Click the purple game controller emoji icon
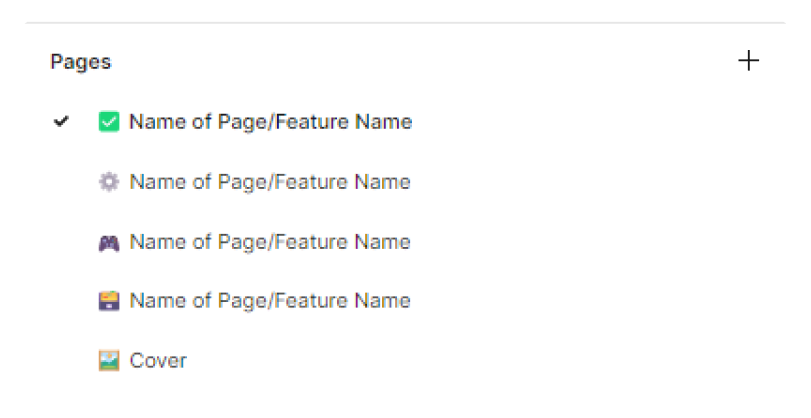Image resolution: width=811 pixels, height=418 pixels. pyautogui.click(x=109, y=242)
